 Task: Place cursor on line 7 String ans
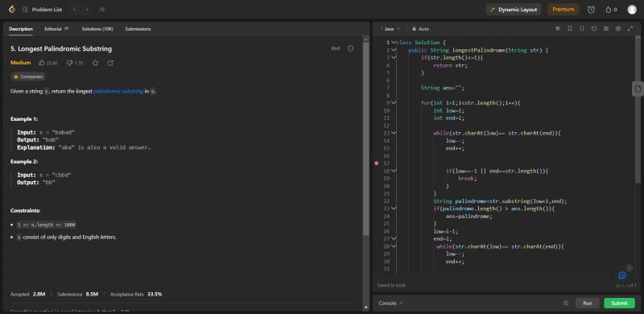pos(442,88)
